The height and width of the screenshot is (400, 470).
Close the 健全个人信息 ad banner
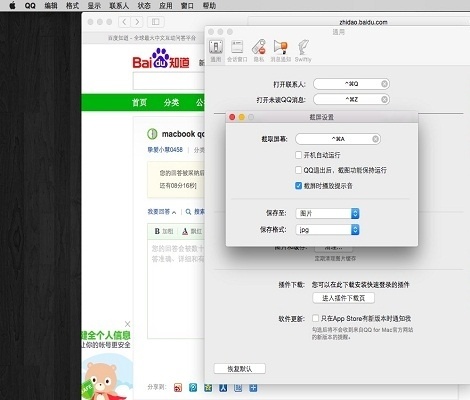click(x=127, y=324)
